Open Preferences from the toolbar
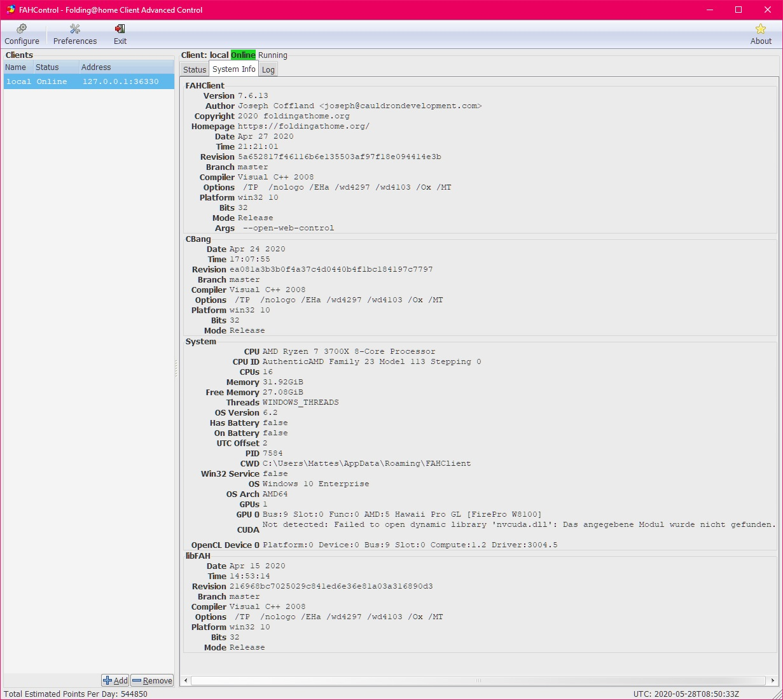 coord(75,34)
